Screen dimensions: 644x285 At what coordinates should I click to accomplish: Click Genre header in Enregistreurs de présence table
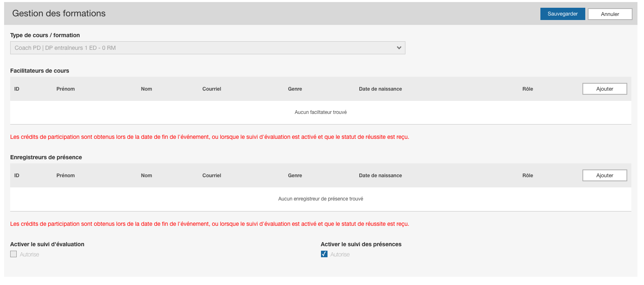point(295,176)
